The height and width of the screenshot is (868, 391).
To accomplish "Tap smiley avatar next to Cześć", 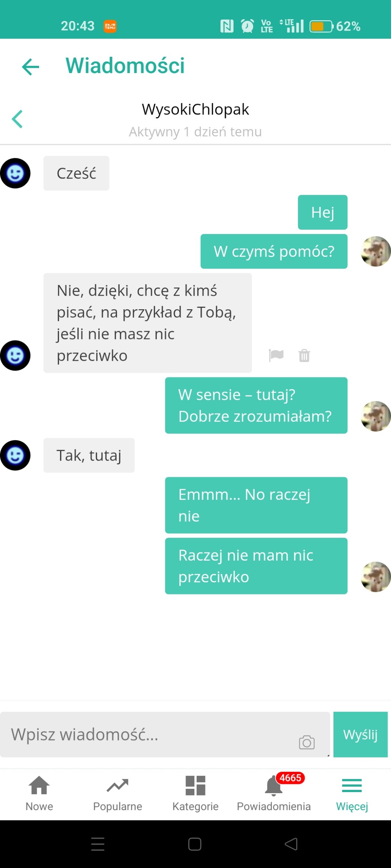I will [15, 173].
